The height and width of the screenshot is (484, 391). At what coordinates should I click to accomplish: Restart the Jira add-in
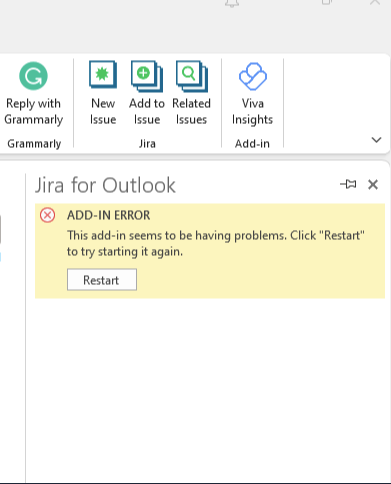pos(102,280)
